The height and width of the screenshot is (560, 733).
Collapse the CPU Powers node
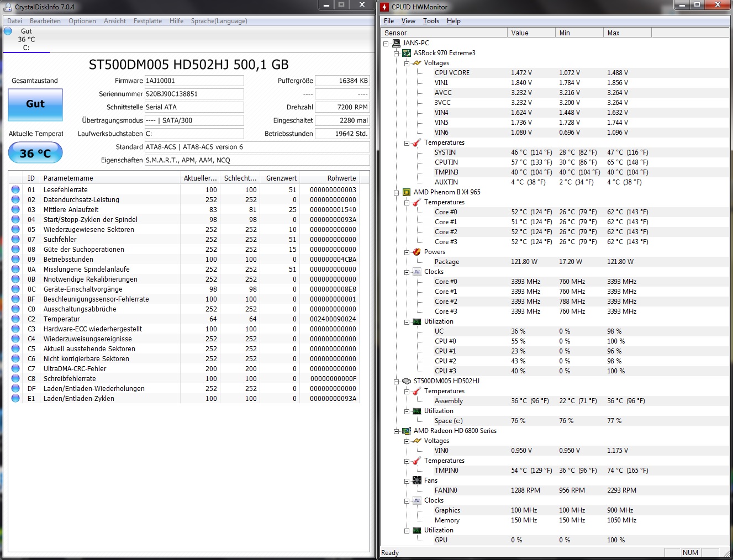click(x=407, y=252)
